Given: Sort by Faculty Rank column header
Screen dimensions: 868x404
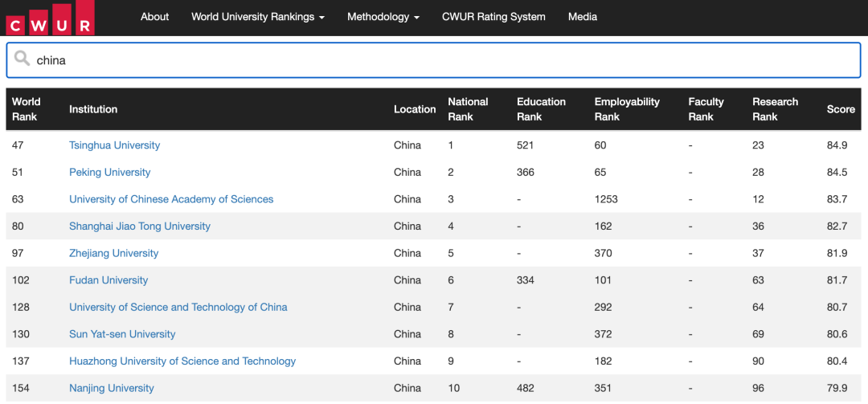Looking at the screenshot, I should (706, 109).
